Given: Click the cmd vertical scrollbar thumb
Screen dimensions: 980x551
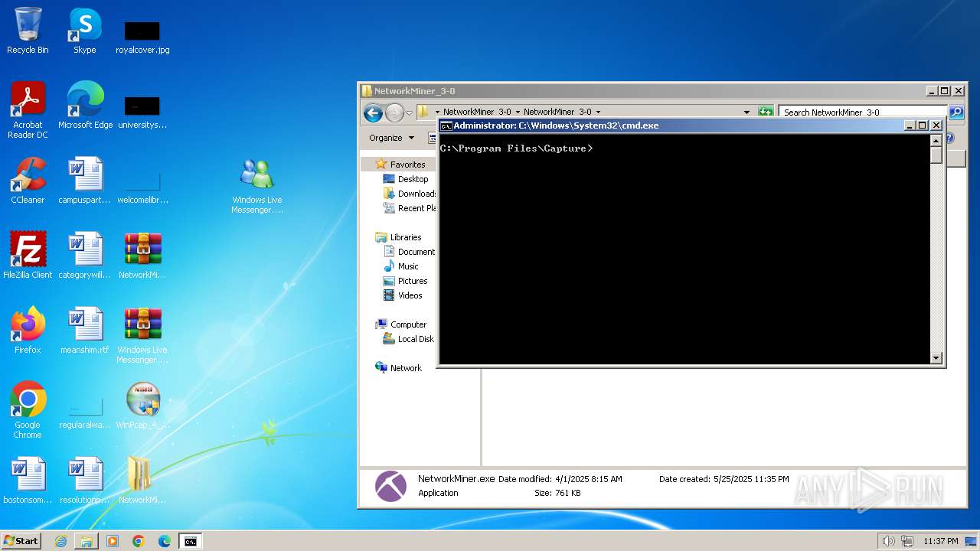Looking at the screenshot, I should click(x=936, y=155).
